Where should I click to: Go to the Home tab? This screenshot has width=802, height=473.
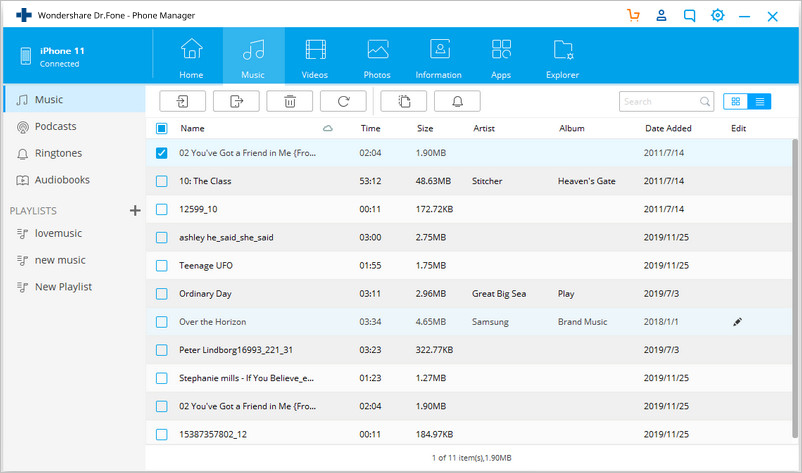[x=191, y=56]
